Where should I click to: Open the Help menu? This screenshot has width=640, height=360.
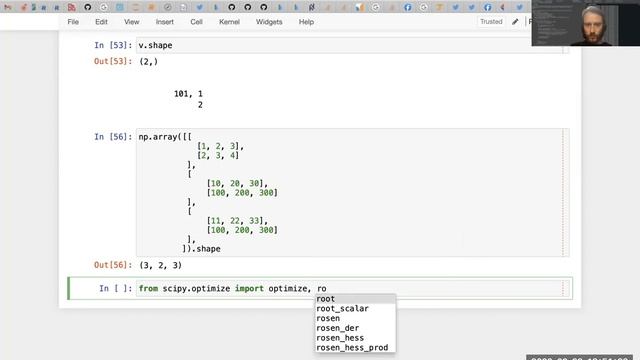click(306, 22)
